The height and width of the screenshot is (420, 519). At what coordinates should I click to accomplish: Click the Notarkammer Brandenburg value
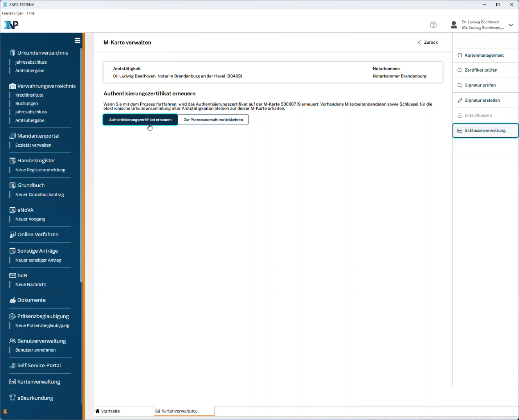point(399,76)
